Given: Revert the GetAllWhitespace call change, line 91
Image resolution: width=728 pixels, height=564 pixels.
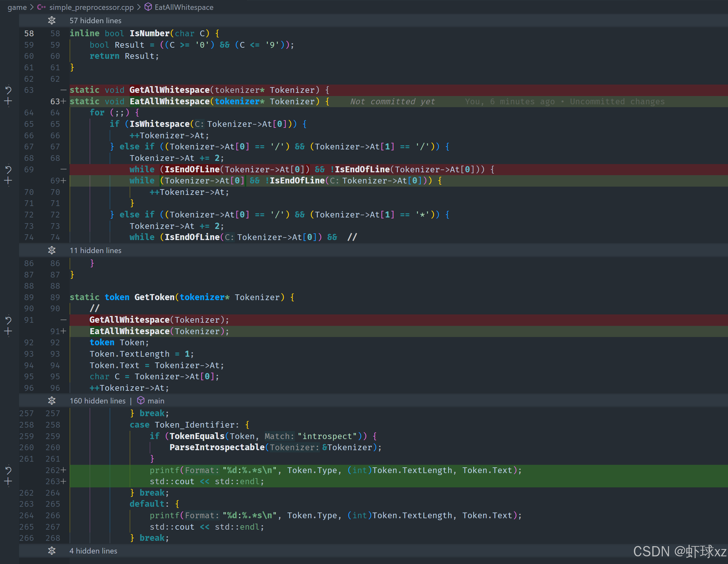Looking at the screenshot, I should (8, 320).
